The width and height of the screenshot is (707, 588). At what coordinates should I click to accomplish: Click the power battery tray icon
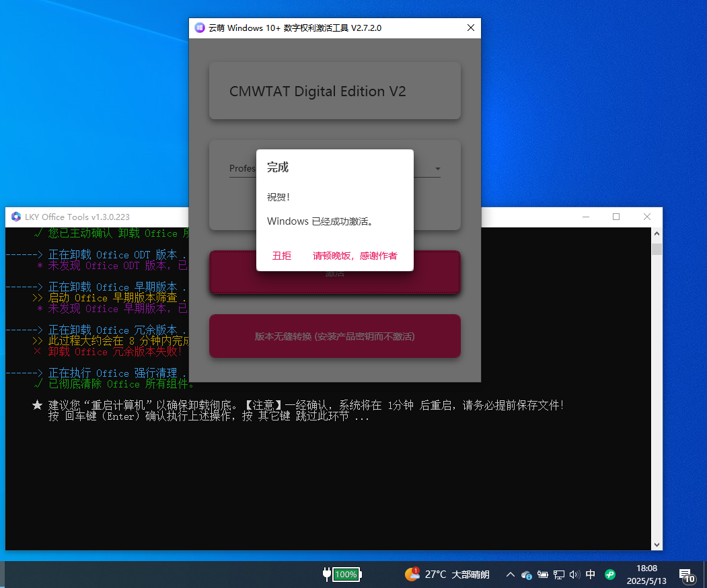coord(542,575)
